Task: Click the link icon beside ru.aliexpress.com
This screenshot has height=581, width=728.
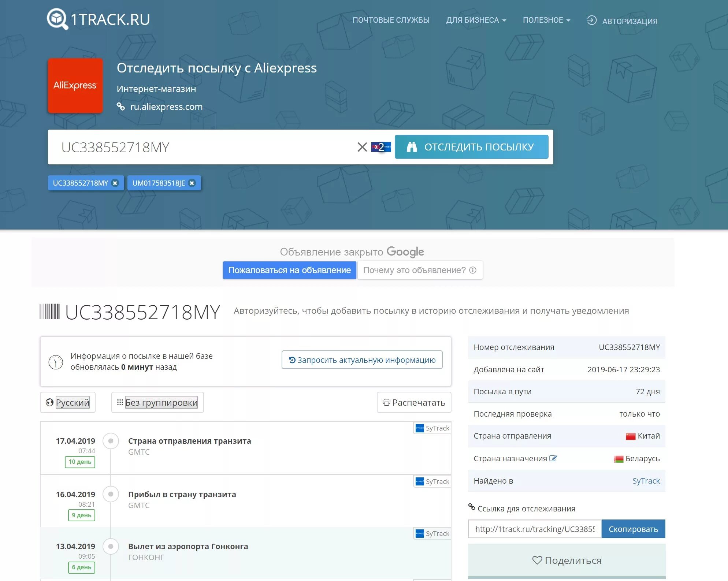Action: coord(121,107)
